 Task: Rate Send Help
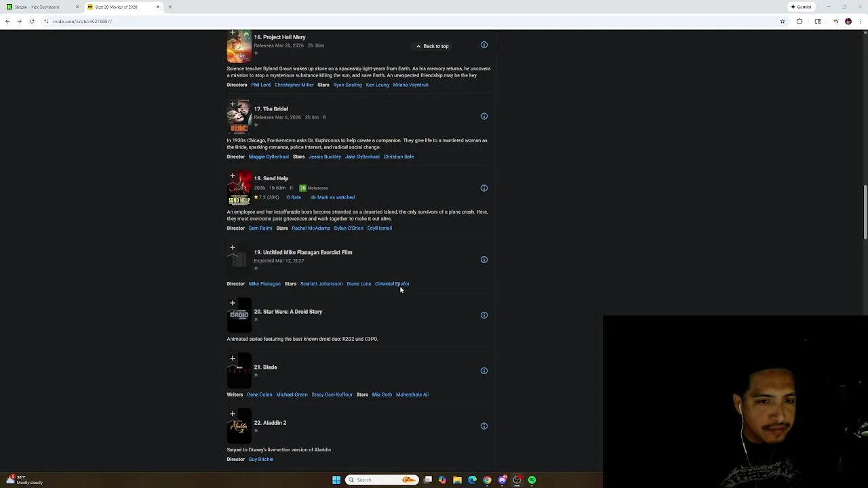pos(294,197)
